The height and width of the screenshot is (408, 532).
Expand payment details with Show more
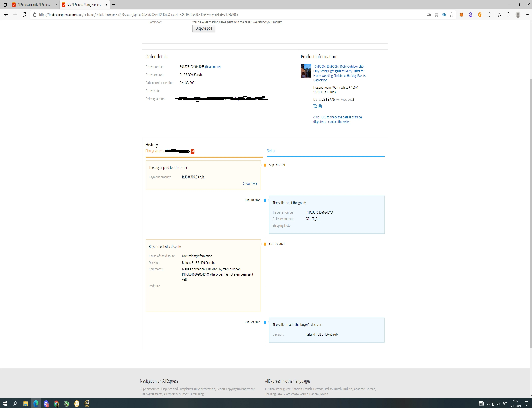click(250, 183)
